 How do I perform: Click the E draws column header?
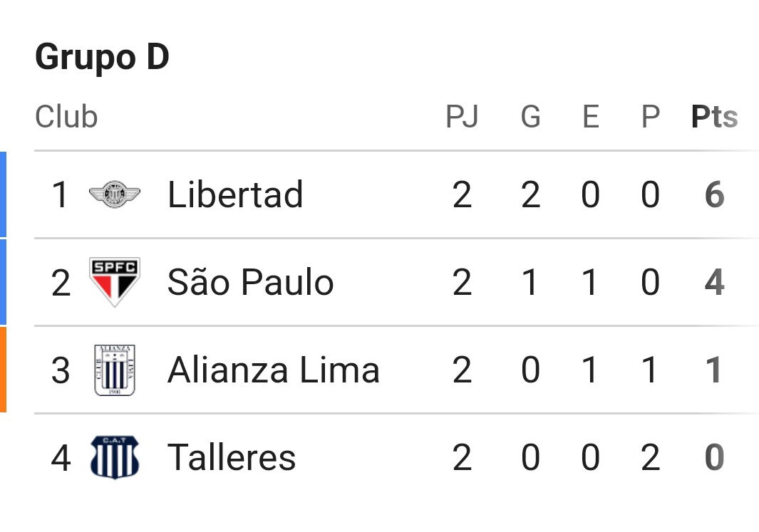point(591,117)
